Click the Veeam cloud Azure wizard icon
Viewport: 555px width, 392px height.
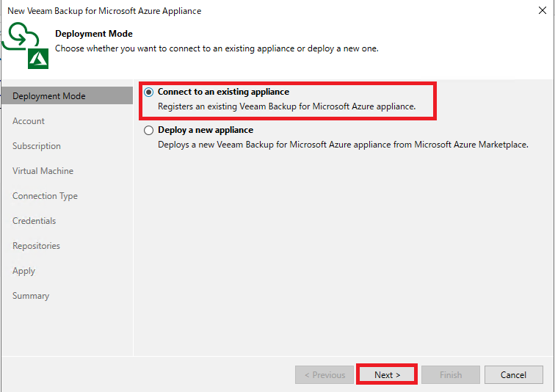(x=25, y=45)
